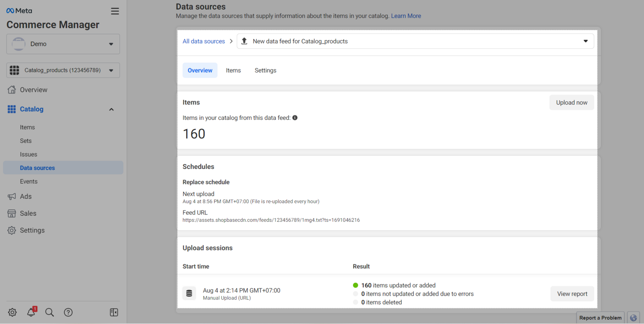Click green status dot for updated items
Viewport: 644px width, 324px height.
click(x=355, y=285)
